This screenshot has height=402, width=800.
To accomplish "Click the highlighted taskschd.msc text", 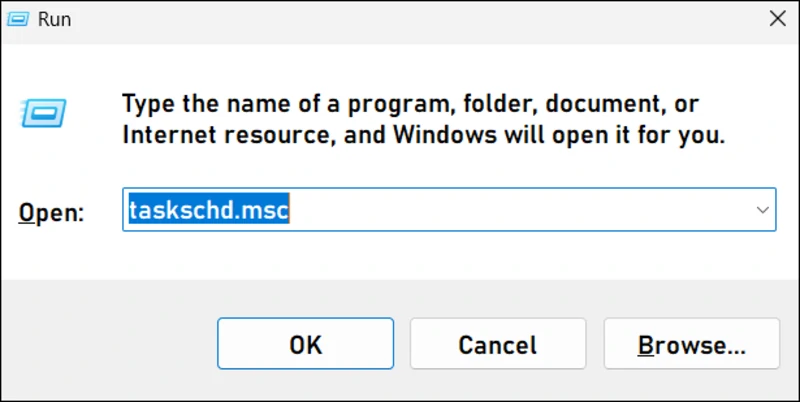I will [x=208, y=210].
